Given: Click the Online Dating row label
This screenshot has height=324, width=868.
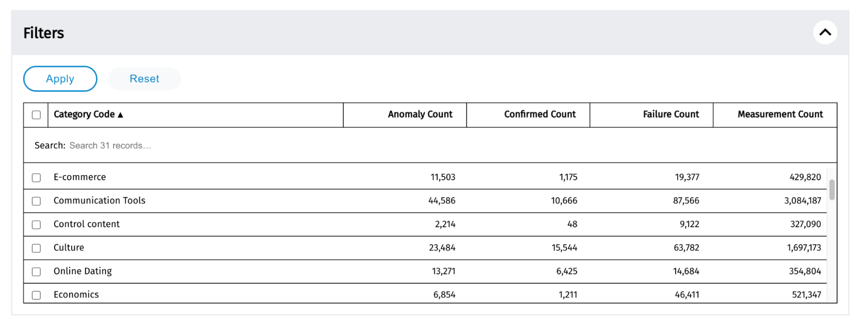Looking at the screenshot, I should point(83,271).
